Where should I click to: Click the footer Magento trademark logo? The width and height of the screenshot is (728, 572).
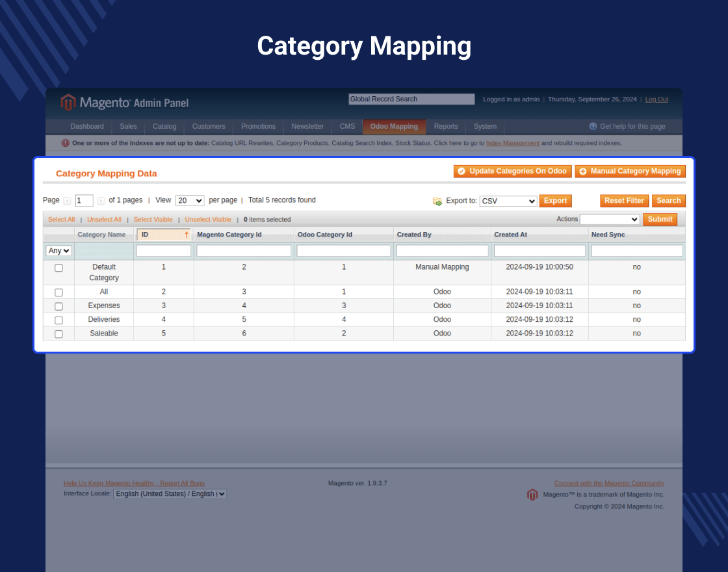click(x=532, y=495)
